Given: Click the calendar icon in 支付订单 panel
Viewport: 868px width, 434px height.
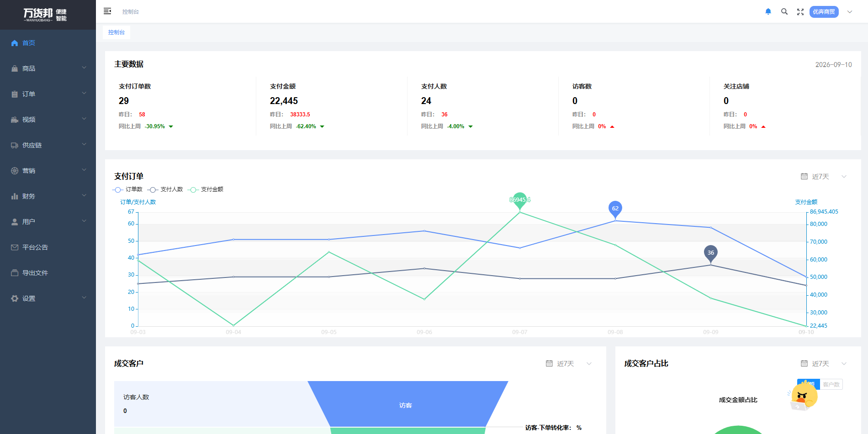Looking at the screenshot, I should click(804, 177).
